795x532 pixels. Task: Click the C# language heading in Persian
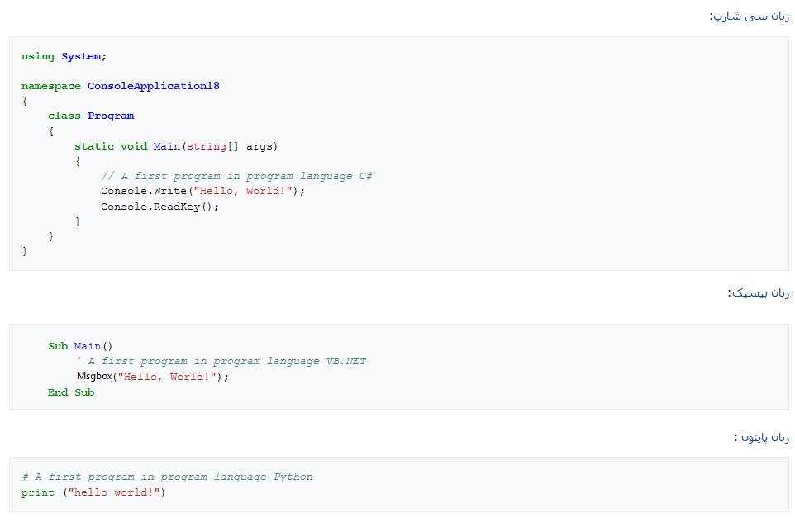(749, 17)
